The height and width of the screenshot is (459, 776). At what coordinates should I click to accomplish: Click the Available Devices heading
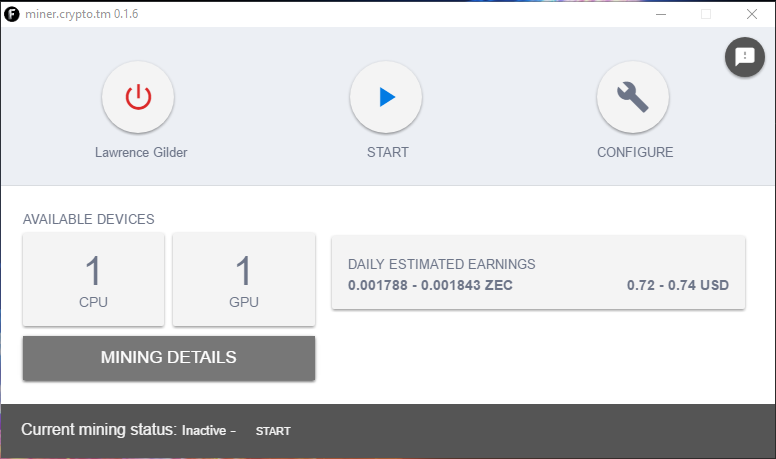[x=89, y=219]
